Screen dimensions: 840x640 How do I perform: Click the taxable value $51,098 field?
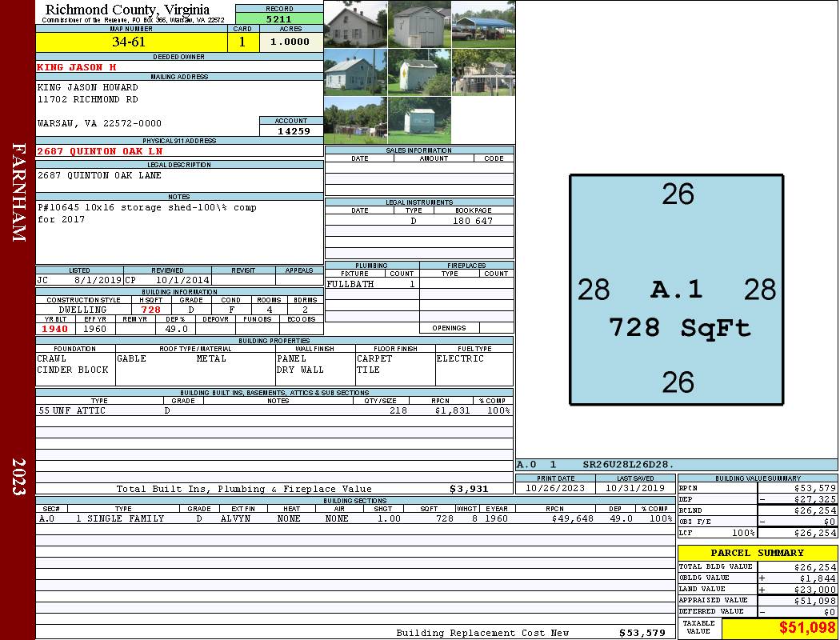[x=779, y=628]
